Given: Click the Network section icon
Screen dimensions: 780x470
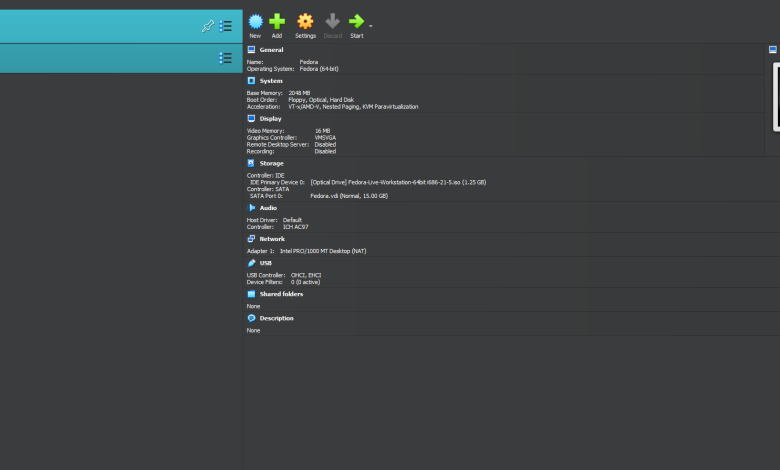Looking at the screenshot, I should pyautogui.click(x=251, y=239).
